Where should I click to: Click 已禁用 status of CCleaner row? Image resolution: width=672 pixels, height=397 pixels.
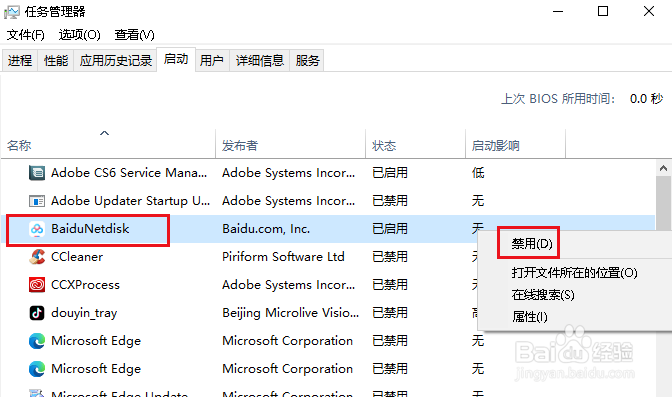coord(390,257)
